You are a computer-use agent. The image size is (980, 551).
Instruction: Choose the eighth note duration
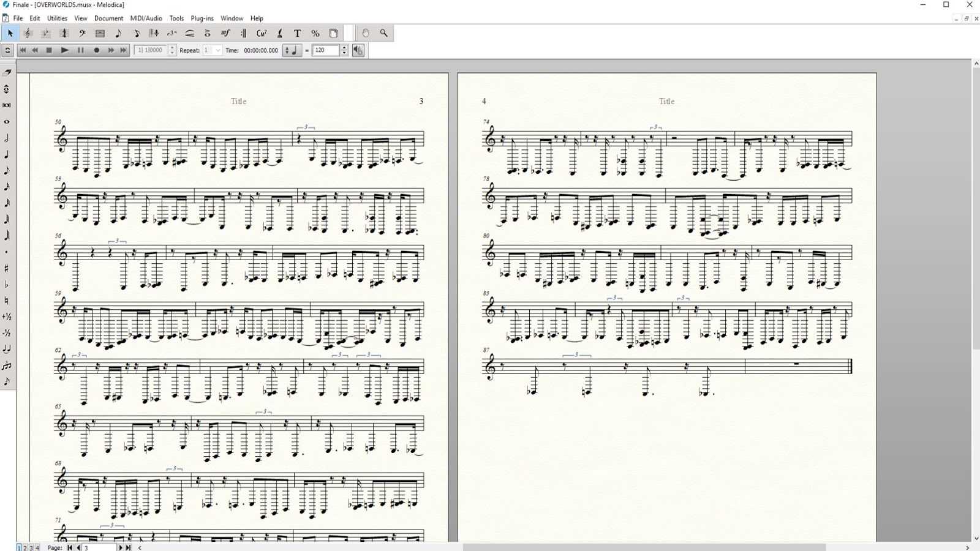click(7, 171)
